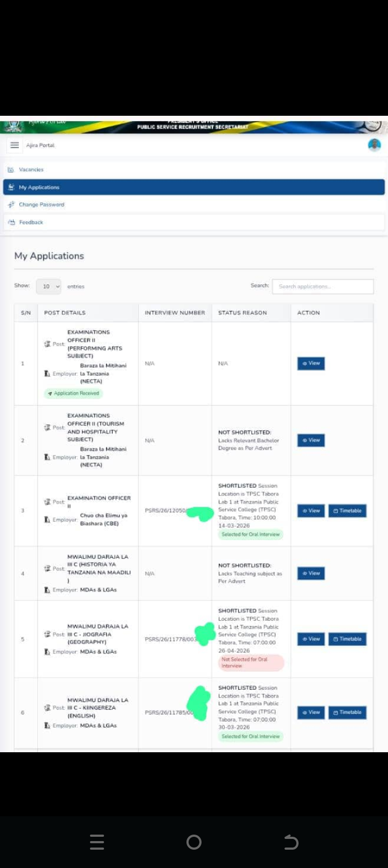Viewport: 388px width, 868px height.
Task: View the Historia ya Tanzania application
Action: pyautogui.click(x=311, y=573)
